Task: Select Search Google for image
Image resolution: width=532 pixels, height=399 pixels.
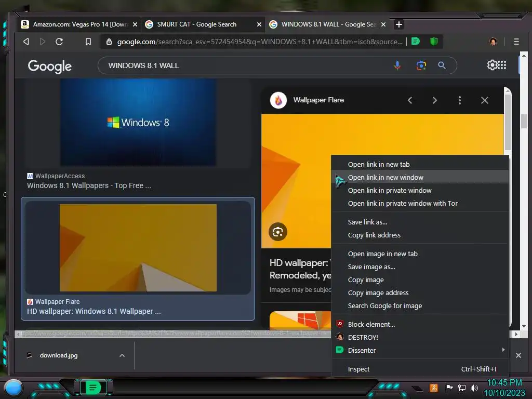Action: tap(420, 305)
